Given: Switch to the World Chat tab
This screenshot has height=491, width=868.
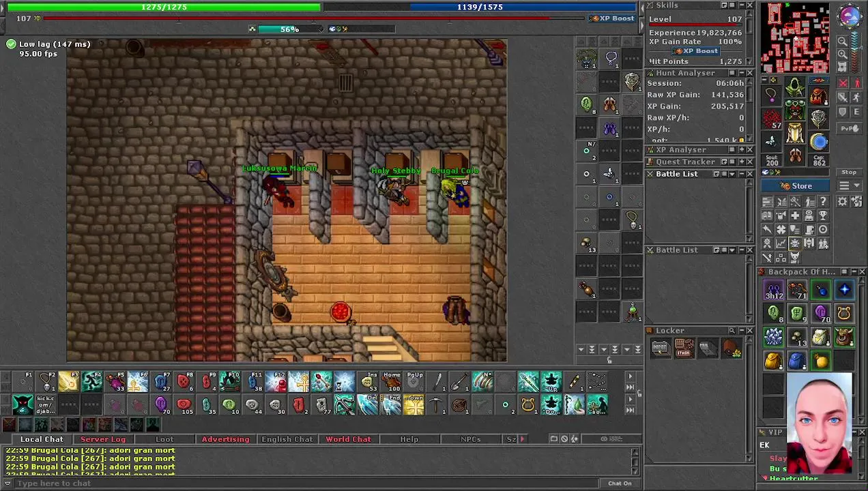Looking at the screenshot, I should (x=348, y=439).
